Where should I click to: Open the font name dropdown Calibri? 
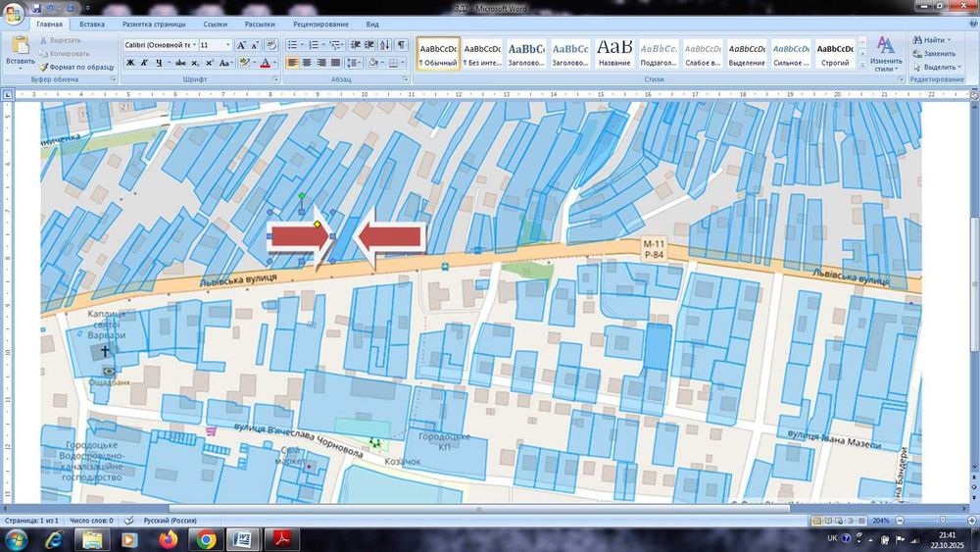click(x=194, y=45)
